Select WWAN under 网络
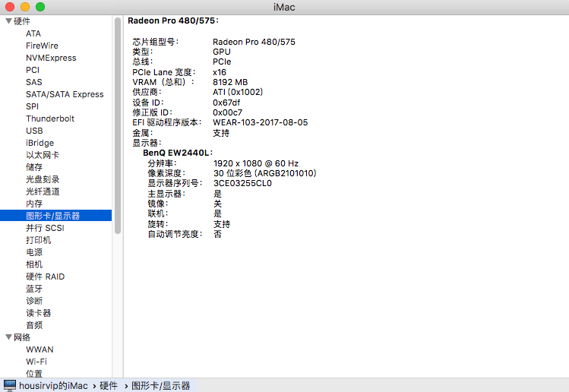The width and height of the screenshot is (569, 392). (x=40, y=349)
